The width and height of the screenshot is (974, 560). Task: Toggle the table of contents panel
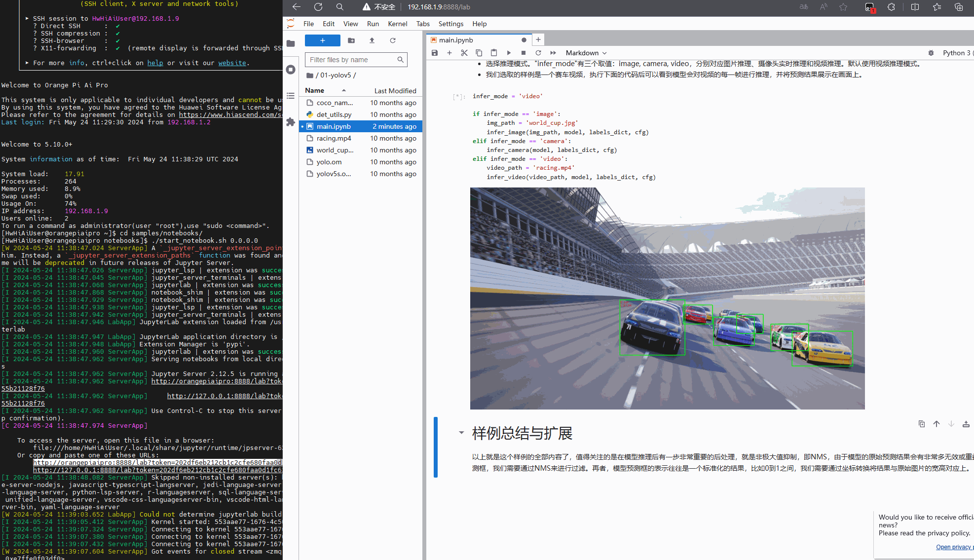291,96
